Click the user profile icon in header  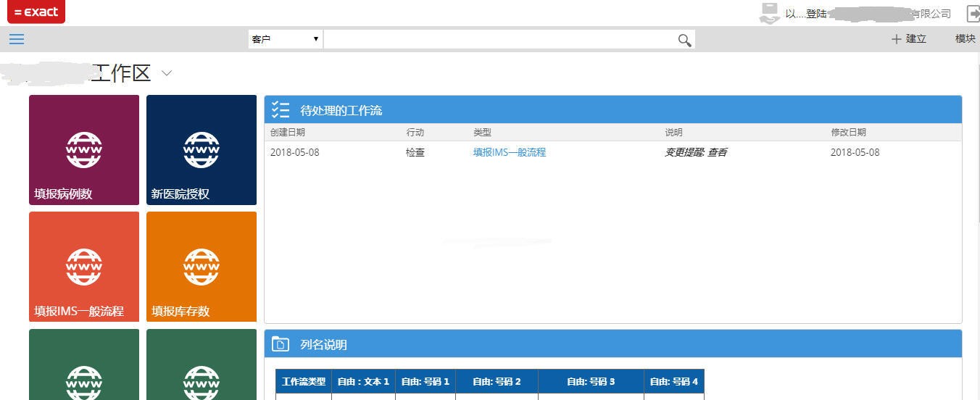tap(769, 13)
